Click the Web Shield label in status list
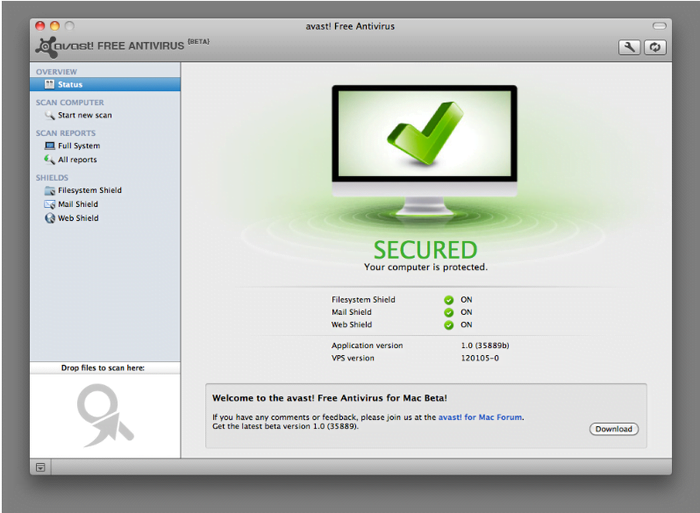Viewport: 700px width, 513px height. (351, 325)
